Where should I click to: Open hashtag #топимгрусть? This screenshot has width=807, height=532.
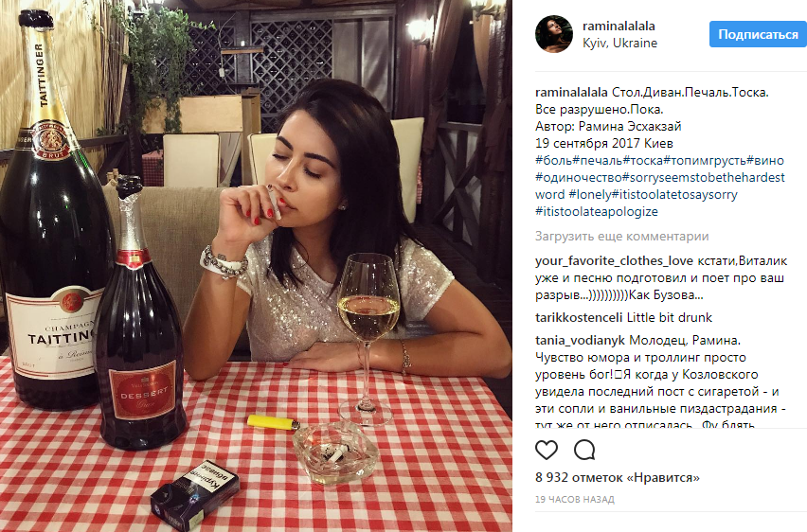[x=705, y=161]
